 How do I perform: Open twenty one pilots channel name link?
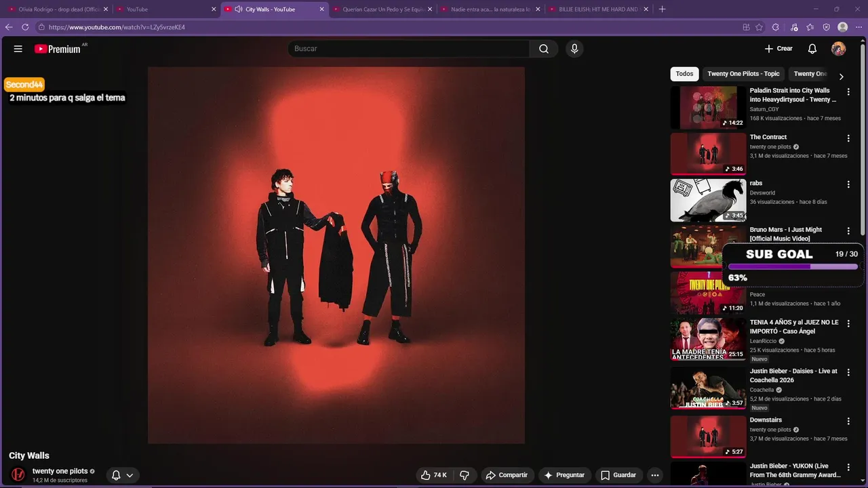60,471
